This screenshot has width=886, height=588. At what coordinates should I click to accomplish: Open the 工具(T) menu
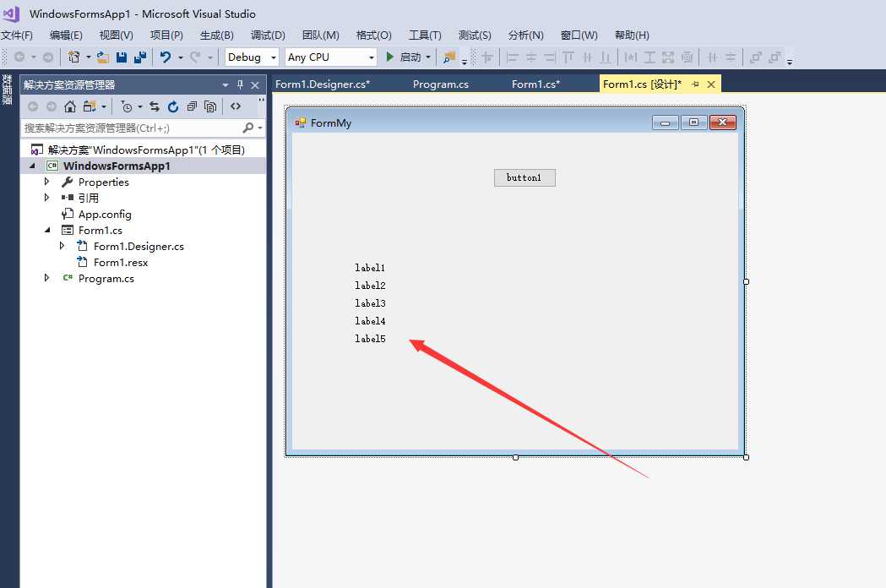425,35
